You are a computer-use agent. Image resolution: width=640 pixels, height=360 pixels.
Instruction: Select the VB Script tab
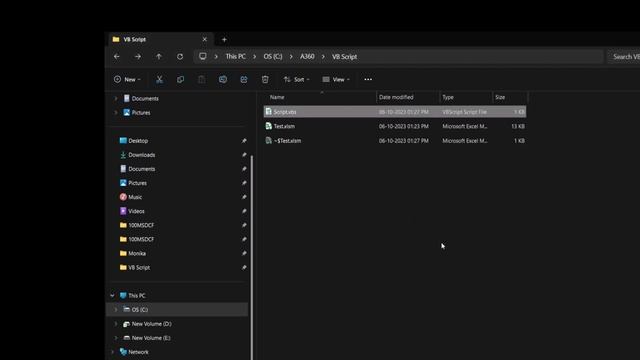pyautogui.click(x=160, y=39)
